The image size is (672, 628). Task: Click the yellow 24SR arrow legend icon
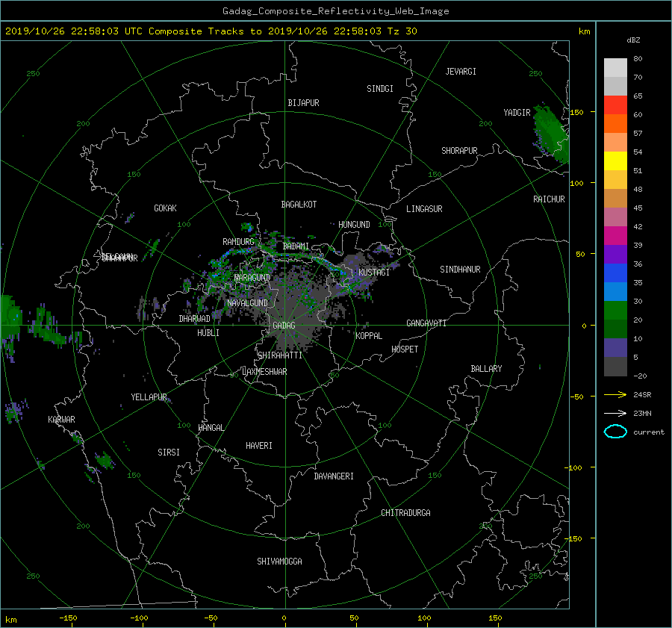[x=615, y=394]
